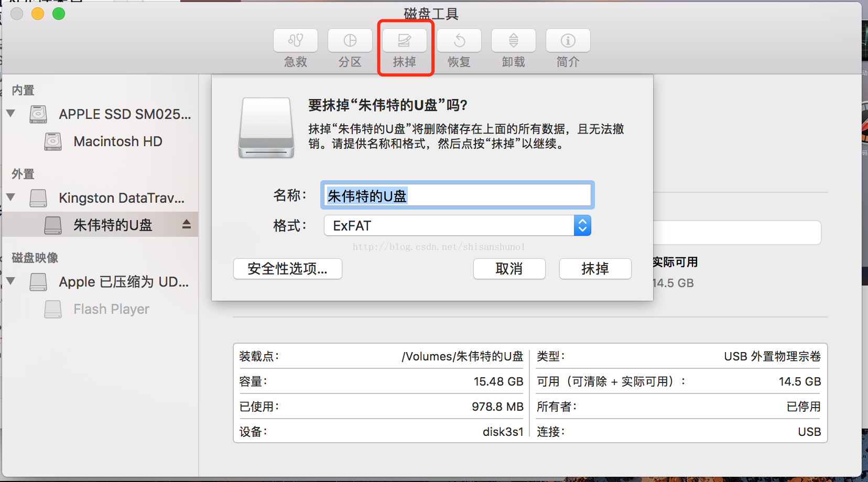
Task: Collapse the Apple disk image disclosure triangle
Action: (10, 281)
